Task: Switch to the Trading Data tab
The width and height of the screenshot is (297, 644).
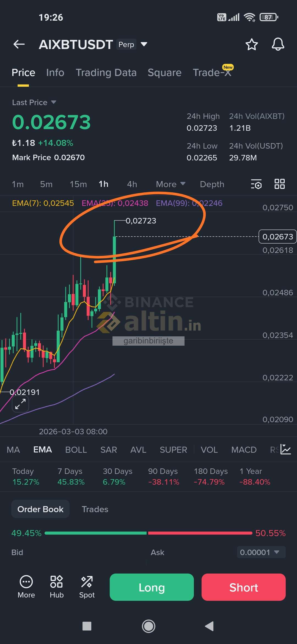Action: (x=106, y=73)
